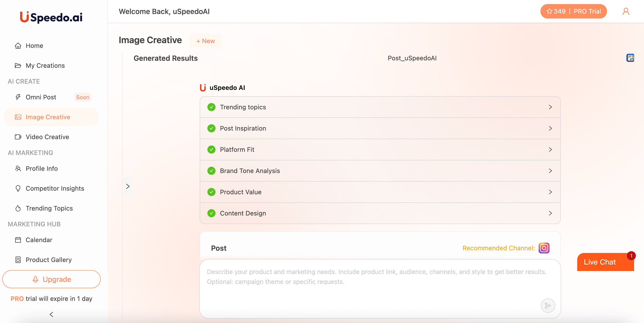Open Competitor Insights

tap(55, 188)
